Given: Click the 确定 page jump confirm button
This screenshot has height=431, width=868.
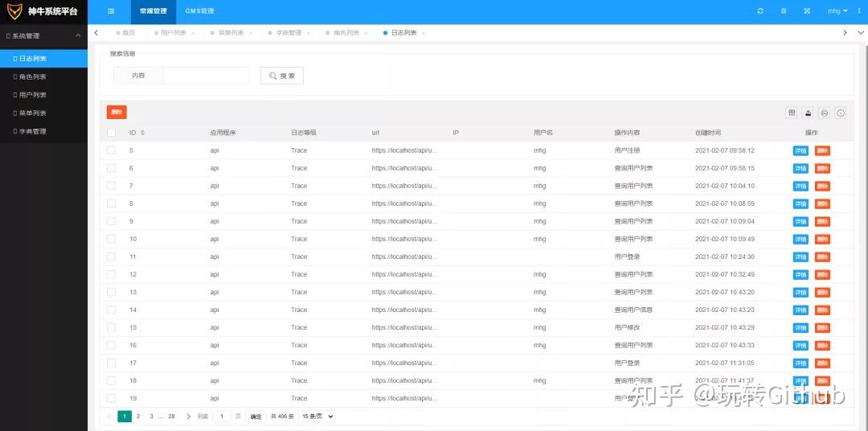Looking at the screenshot, I should [x=256, y=416].
